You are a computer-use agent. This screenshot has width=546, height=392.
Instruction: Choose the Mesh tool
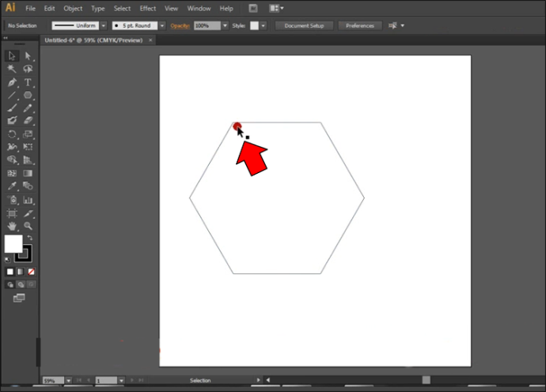click(12, 173)
